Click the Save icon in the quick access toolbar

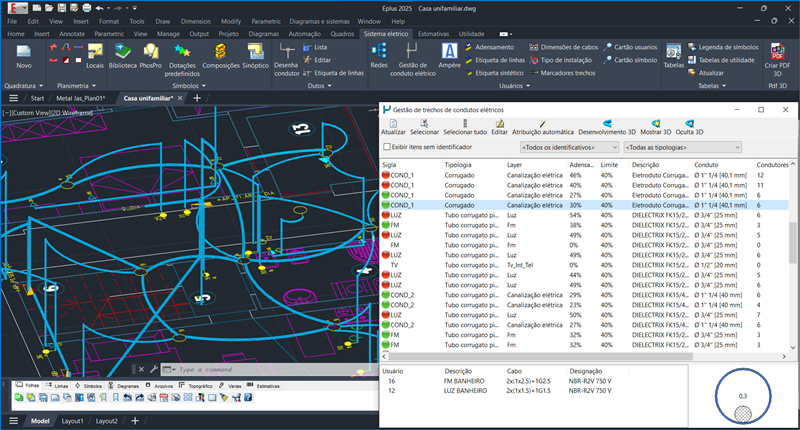(62, 8)
